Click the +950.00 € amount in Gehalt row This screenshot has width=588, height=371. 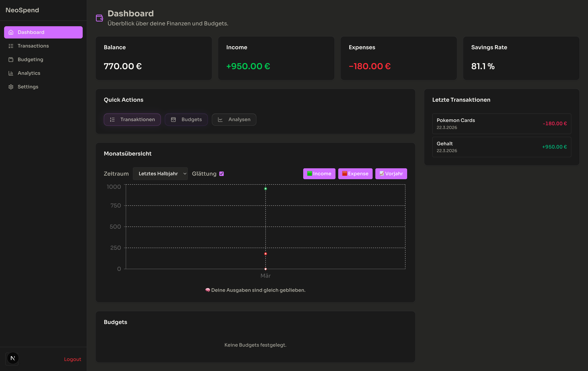[x=554, y=147]
